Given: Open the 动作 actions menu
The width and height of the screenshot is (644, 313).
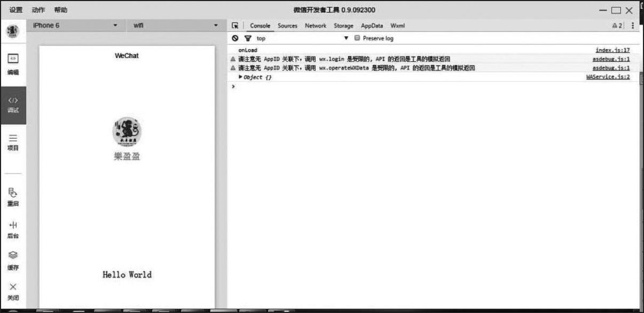Looking at the screenshot, I should click(x=38, y=10).
